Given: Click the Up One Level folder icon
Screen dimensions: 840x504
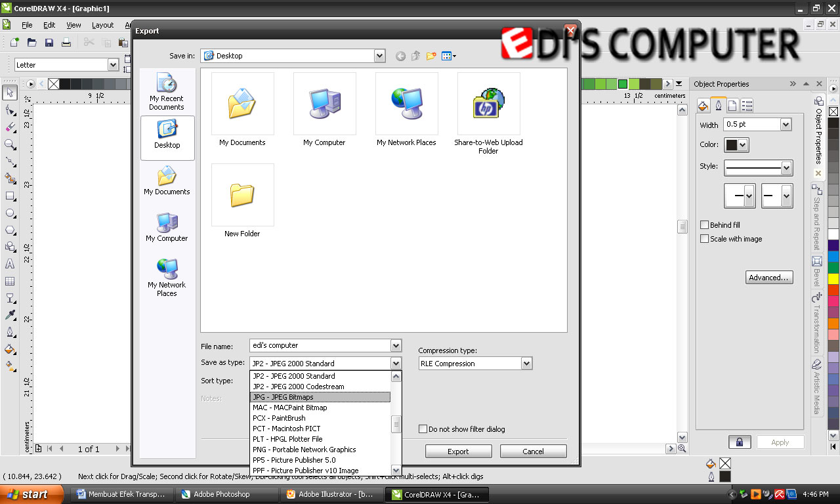Looking at the screenshot, I should pos(415,56).
